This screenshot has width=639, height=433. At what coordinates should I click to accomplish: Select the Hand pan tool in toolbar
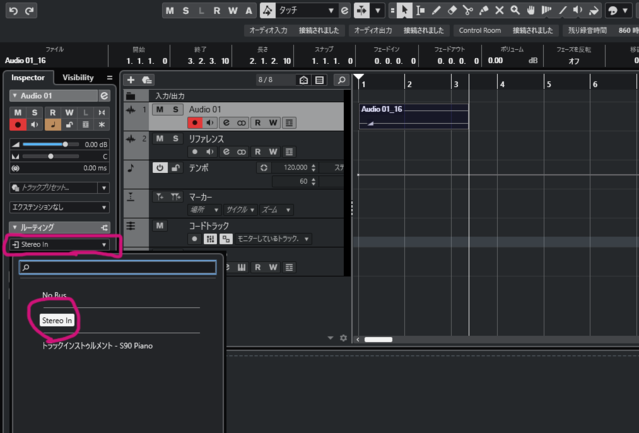[x=531, y=11]
